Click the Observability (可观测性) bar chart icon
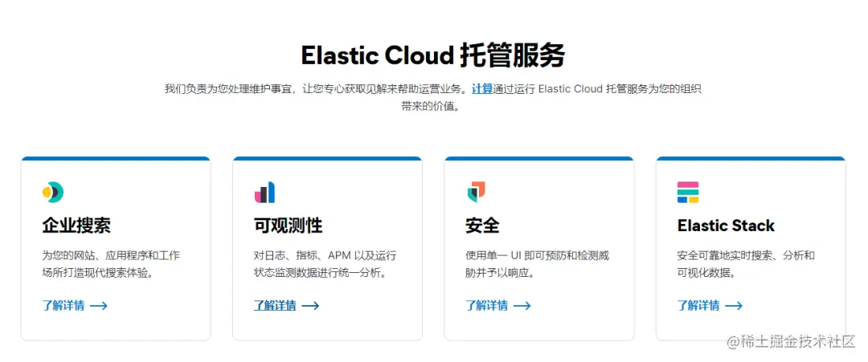The height and width of the screenshot is (362, 868). click(x=264, y=193)
